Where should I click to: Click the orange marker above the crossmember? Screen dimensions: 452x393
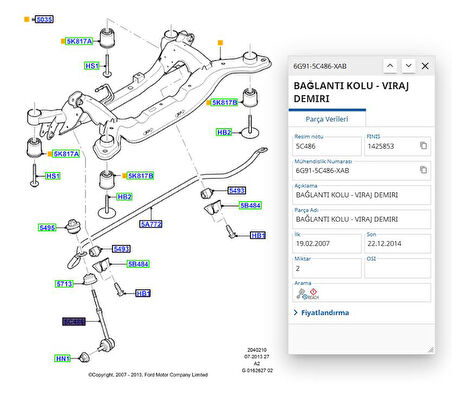tap(220, 43)
